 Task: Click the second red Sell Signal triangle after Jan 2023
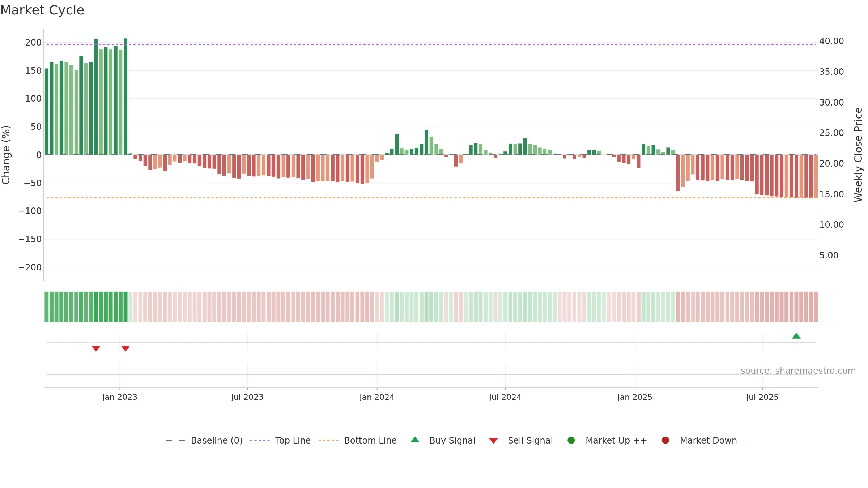pyautogui.click(x=125, y=348)
